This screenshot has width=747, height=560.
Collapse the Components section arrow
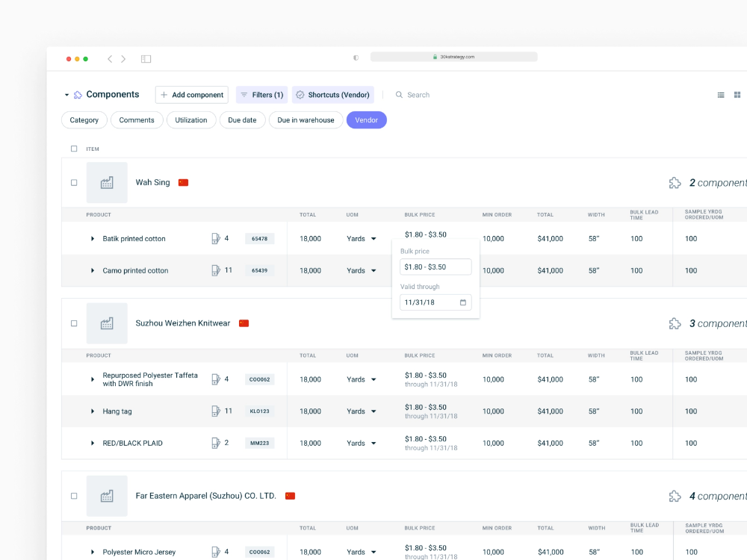coord(66,95)
